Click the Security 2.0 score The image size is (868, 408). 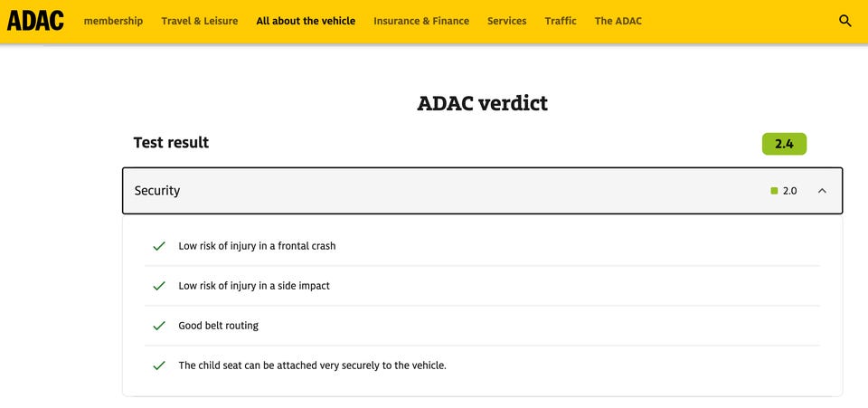pos(789,191)
